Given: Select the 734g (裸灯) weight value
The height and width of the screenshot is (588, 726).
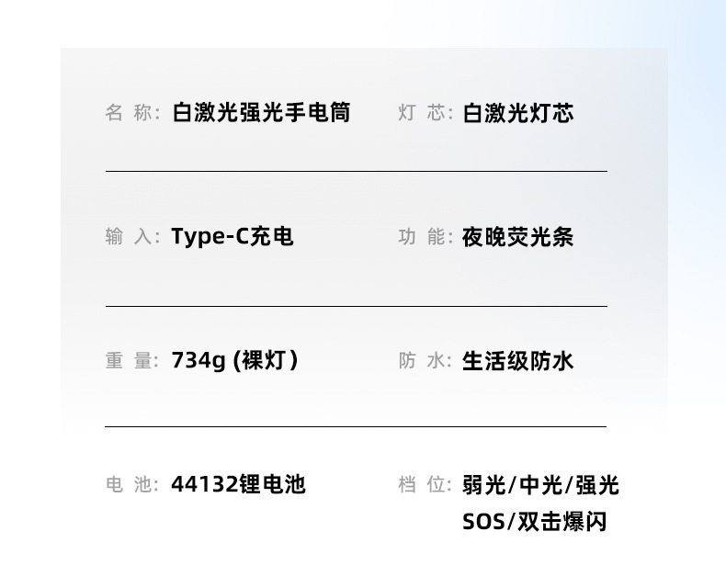Looking at the screenshot, I should 234,361.
